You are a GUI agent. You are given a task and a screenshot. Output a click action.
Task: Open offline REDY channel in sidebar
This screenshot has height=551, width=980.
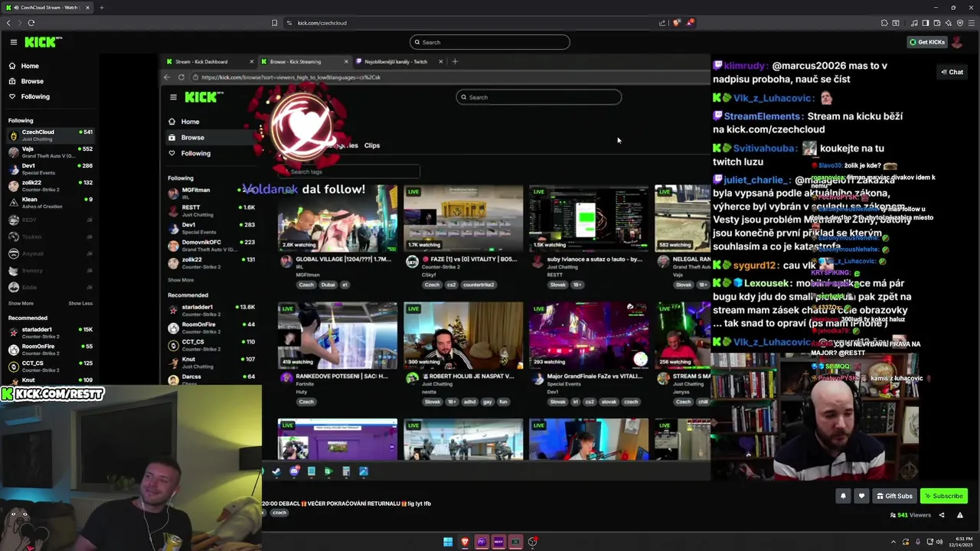click(50, 220)
